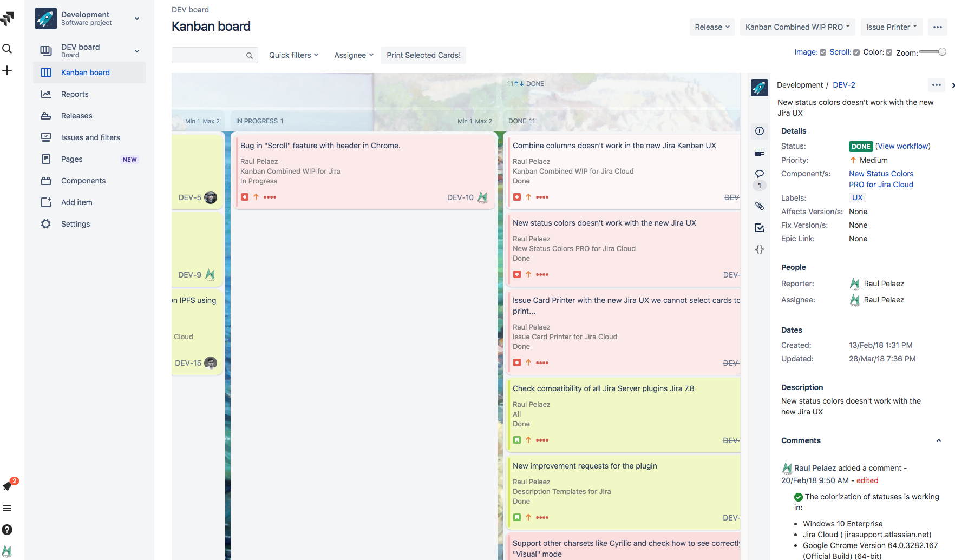
Task: Click the checklist icon in issue panel
Action: point(760,228)
